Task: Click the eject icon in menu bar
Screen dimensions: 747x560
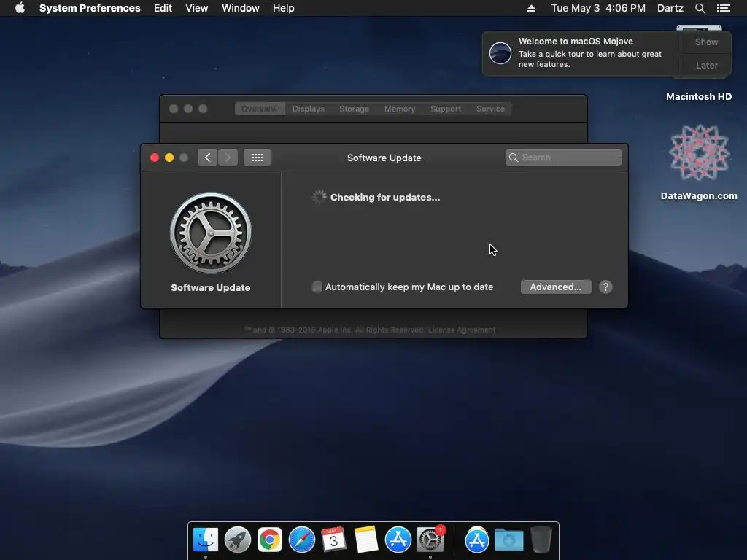Action: pyautogui.click(x=531, y=8)
